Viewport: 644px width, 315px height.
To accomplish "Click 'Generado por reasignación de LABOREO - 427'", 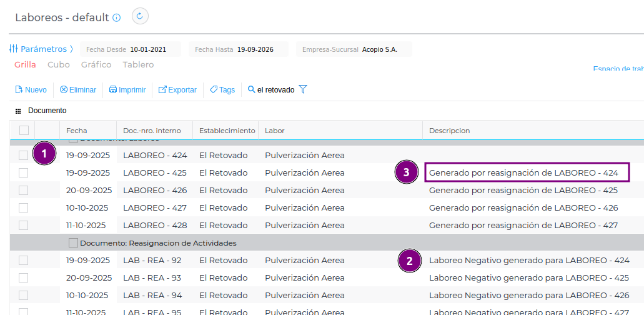I will pos(523,226).
